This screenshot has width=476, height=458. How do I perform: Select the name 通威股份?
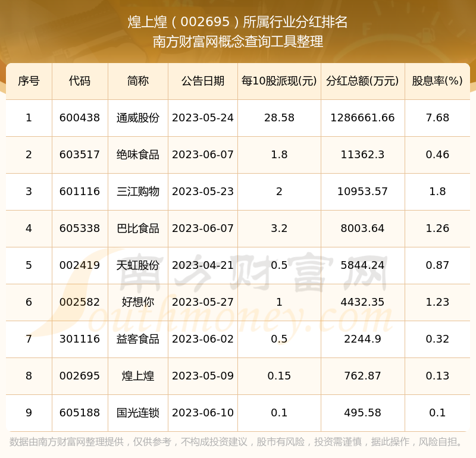(x=138, y=118)
